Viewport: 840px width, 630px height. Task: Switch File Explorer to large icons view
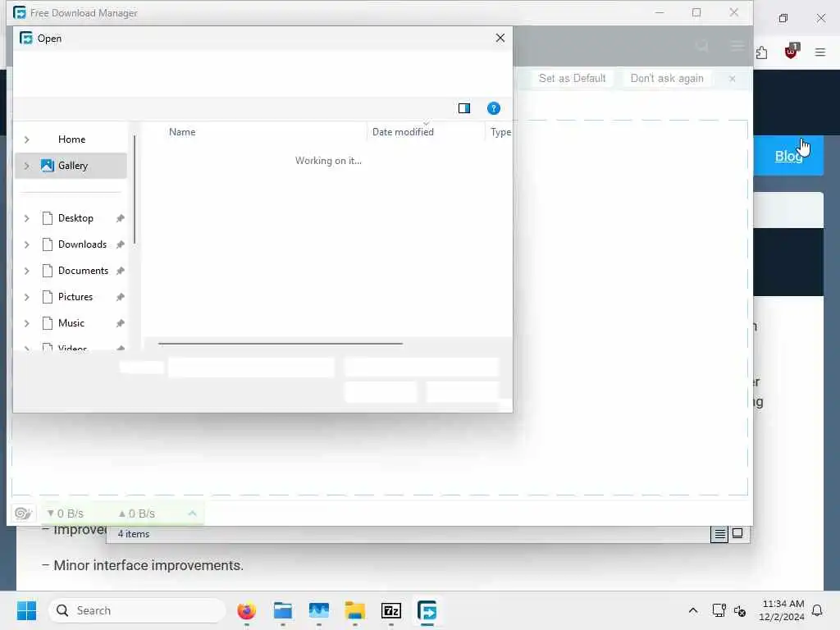pos(737,533)
